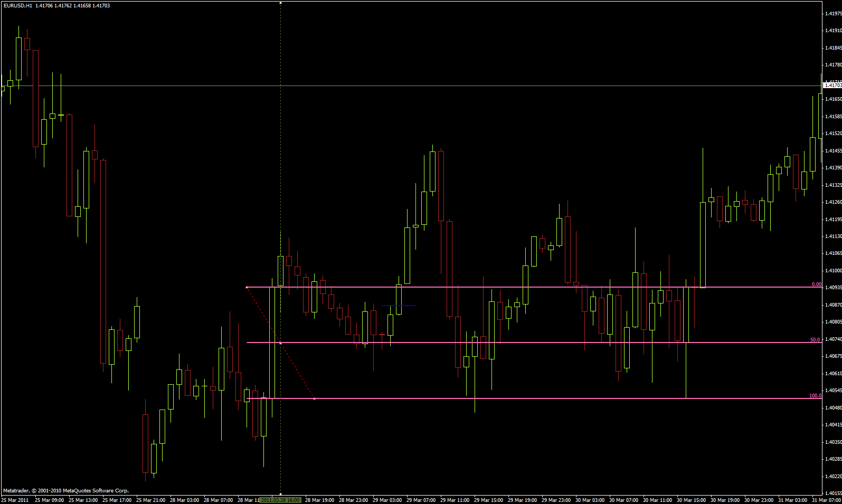
Task: Click the 1.41910 price axis label
Action: click(833, 31)
